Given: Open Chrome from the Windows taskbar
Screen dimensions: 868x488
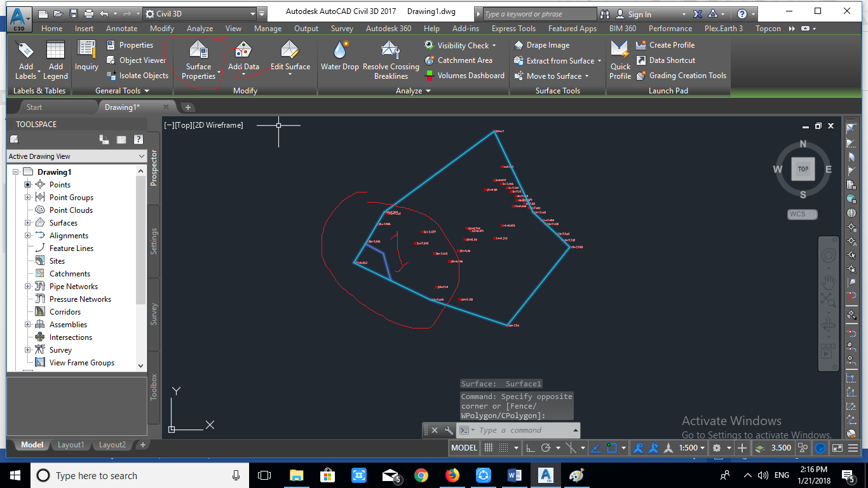Looking at the screenshot, I should [421, 475].
